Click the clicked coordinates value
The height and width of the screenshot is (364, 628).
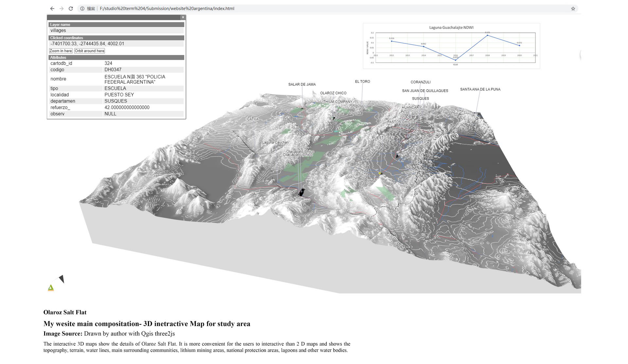[87, 43]
